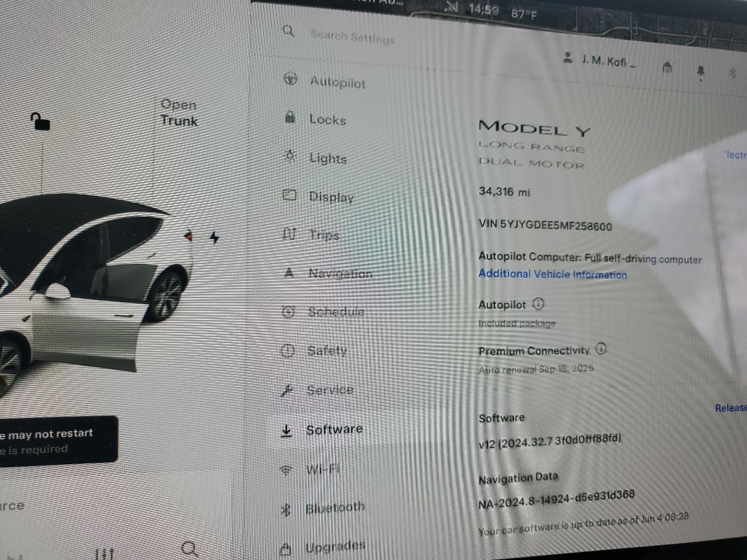Select the Software settings menu
This screenshot has height=560, width=747.
coord(321,430)
